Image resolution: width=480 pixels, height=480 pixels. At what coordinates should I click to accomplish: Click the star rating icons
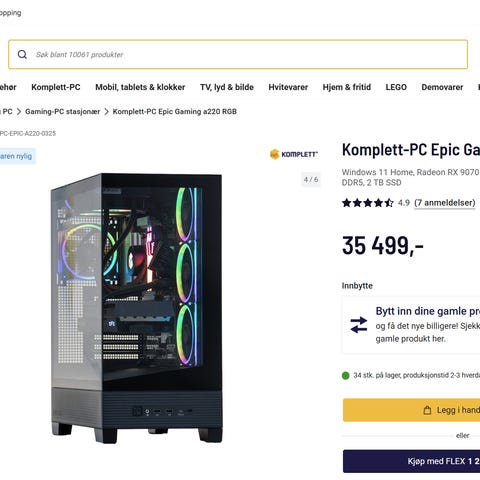[368, 203]
